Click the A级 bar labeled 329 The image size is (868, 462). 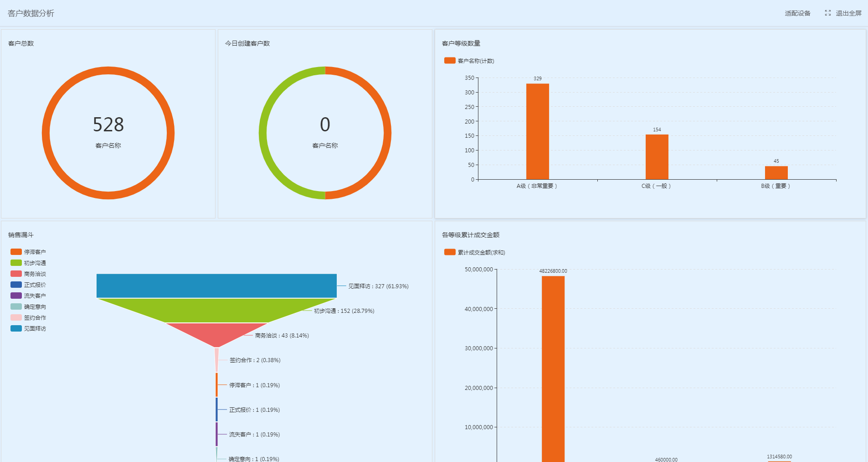tap(538, 131)
